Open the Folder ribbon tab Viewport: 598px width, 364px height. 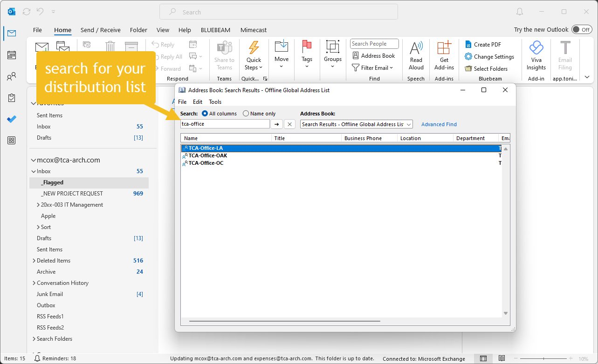(138, 30)
